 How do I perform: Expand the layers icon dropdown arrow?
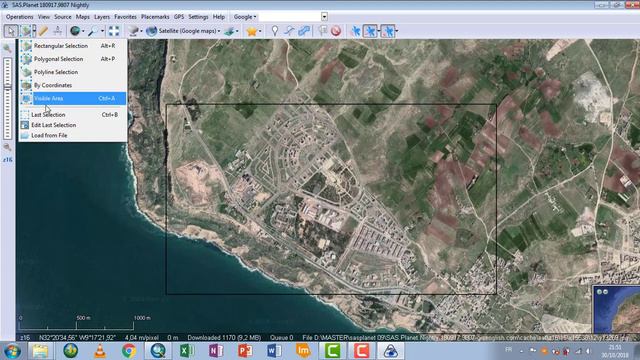tap(237, 31)
